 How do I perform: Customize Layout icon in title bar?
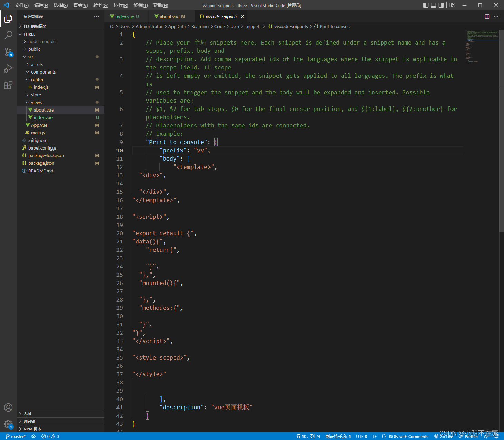coord(452,5)
